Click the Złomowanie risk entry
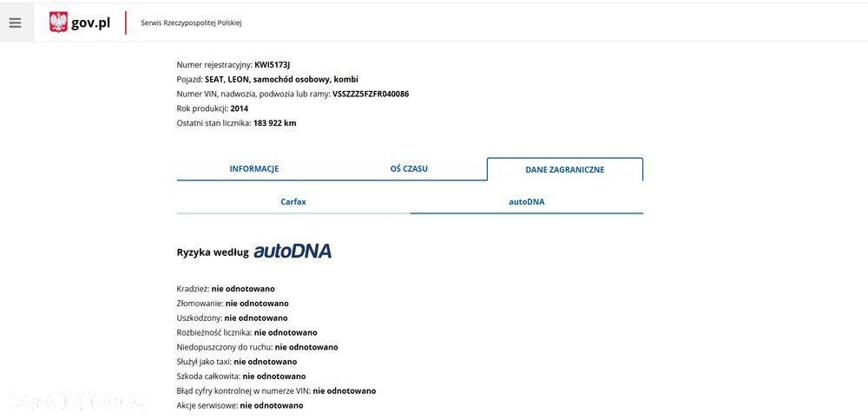Screen dimensions: 868x419 [232, 304]
